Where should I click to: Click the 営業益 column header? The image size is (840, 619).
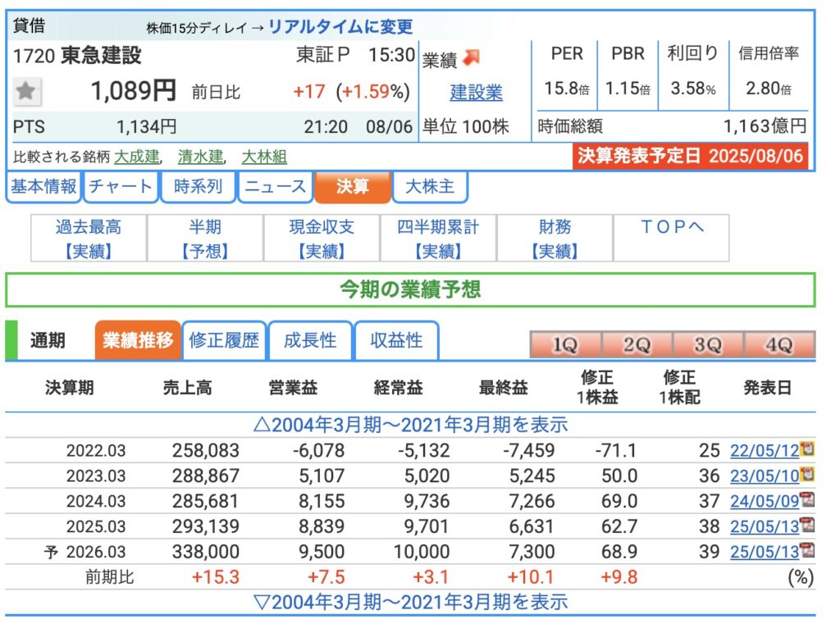[x=293, y=388]
